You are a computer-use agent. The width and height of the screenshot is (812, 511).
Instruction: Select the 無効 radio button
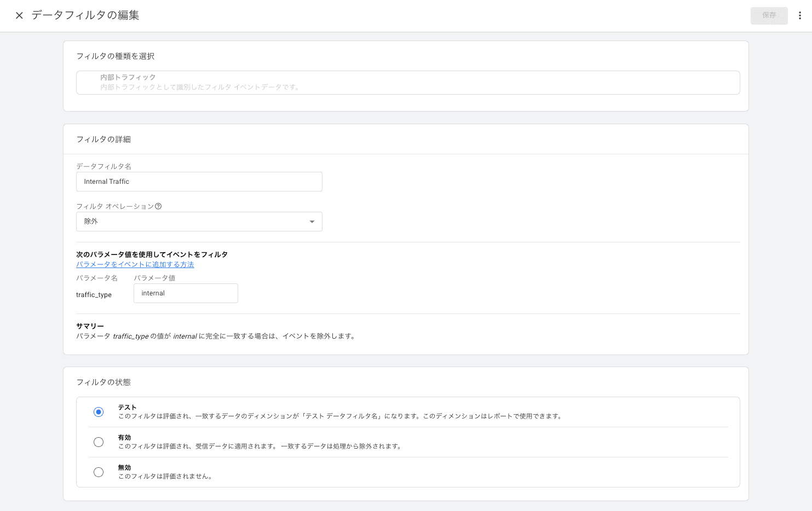[99, 472]
